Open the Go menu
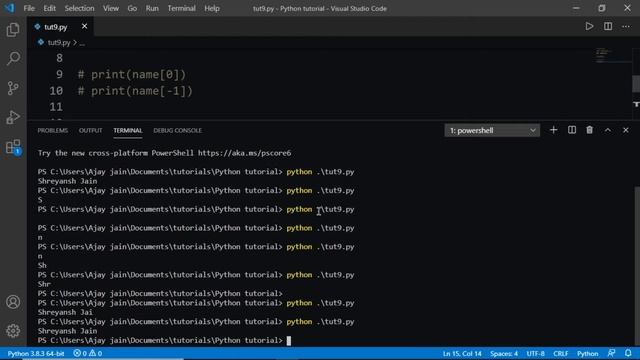Screen dimensions: 640x360 click(132, 8)
